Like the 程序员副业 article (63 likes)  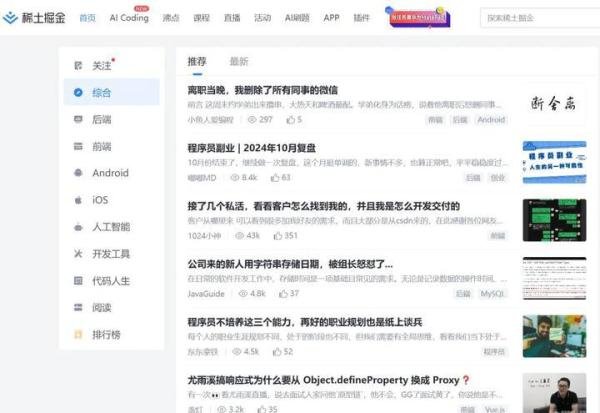tap(280, 178)
